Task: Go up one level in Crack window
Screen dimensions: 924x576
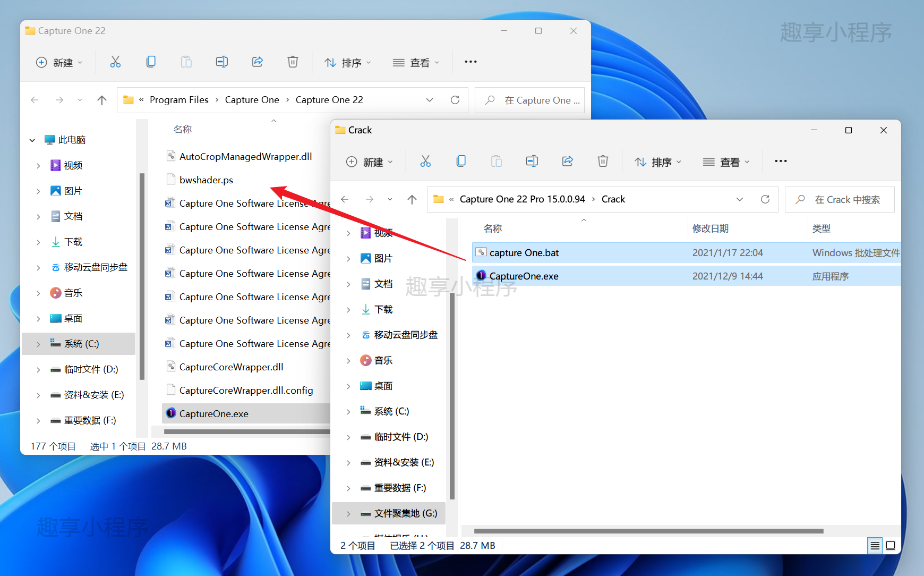Action: pyautogui.click(x=412, y=199)
